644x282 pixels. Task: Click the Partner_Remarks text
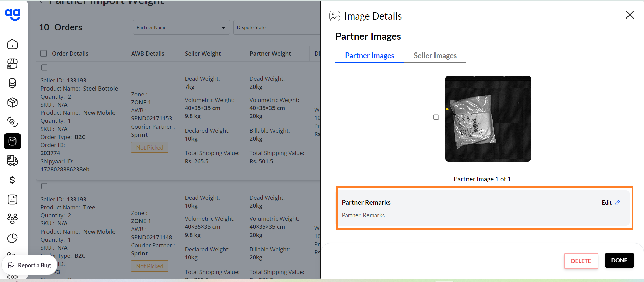tap(363, 215)
